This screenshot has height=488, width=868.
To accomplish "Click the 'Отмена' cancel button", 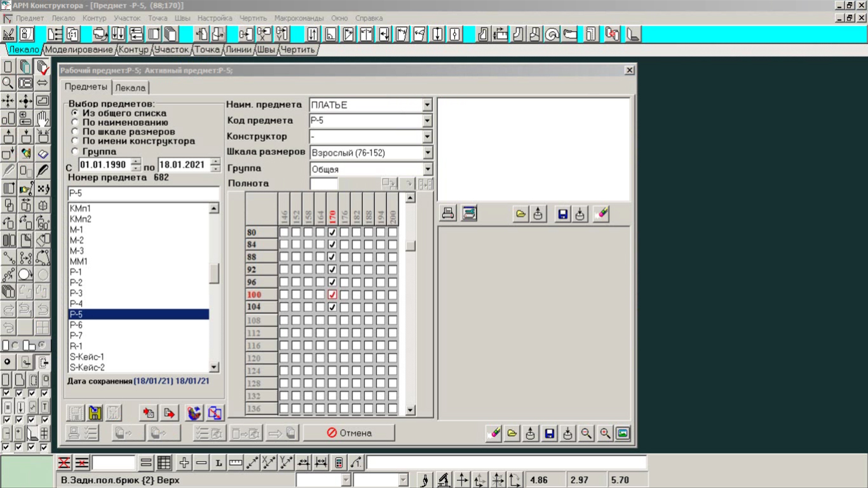I will pos(349,433).
